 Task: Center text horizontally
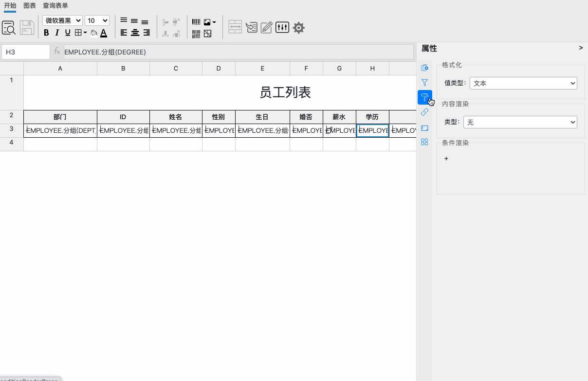pyautogui.click(x=135, y=33)
